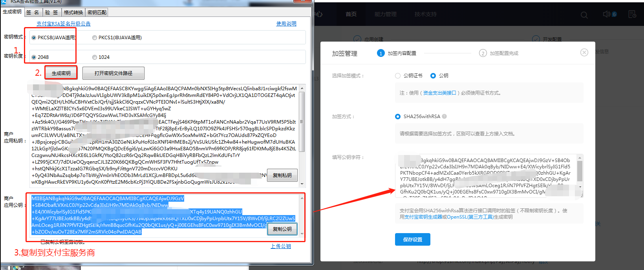Select PKCS1(非JAVA适用) key format
The height and width of the screenshot is (270, 644).
point(117,38)
